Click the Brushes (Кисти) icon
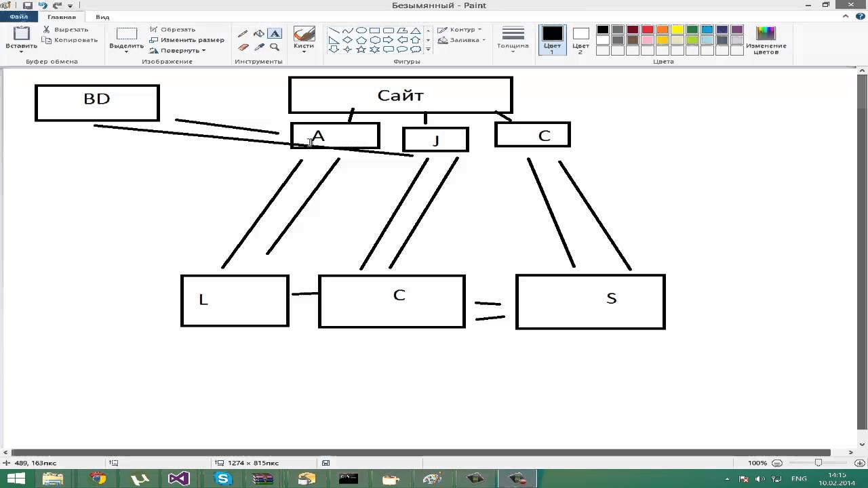The image size is (868, 488). click(304, 34)
